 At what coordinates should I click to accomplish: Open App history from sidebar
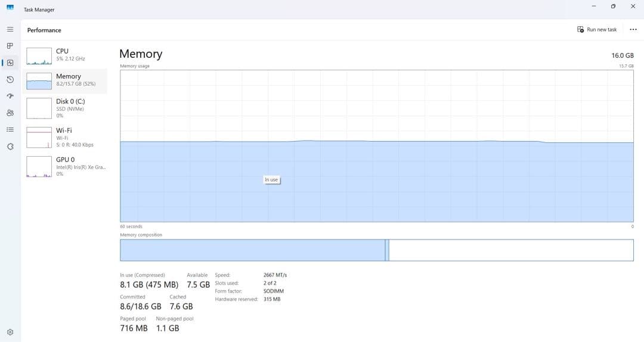click(x=10, y=79)
